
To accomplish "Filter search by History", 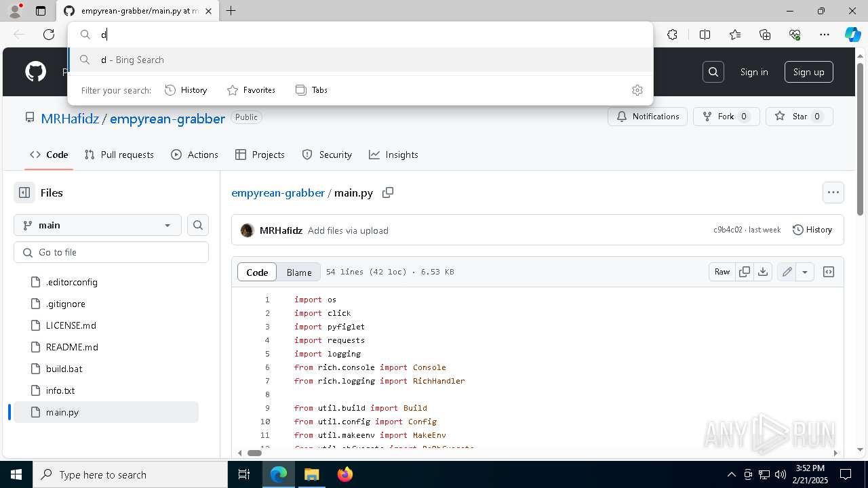I will [x=186, y=90].
